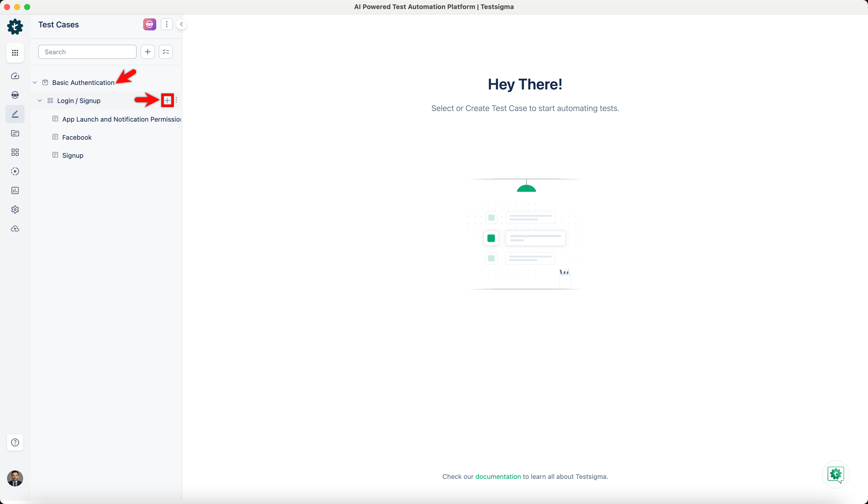Select the Facebook test case
868x504 pixels.
tap(77, 137)
